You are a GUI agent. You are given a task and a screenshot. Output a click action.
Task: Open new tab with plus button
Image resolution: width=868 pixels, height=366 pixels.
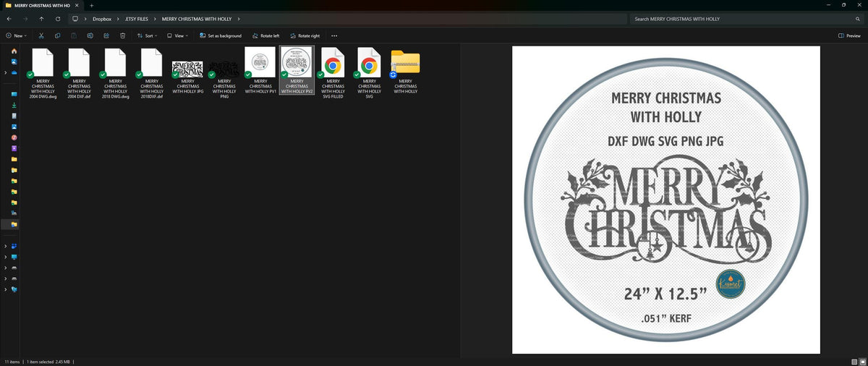91,5
